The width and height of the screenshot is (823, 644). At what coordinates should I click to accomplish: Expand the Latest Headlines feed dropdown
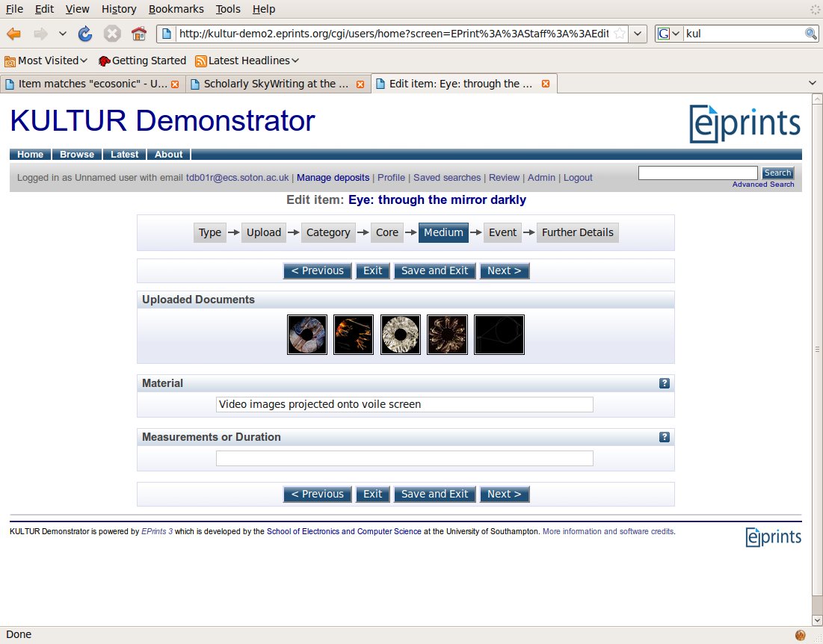(x=247, y=61)
